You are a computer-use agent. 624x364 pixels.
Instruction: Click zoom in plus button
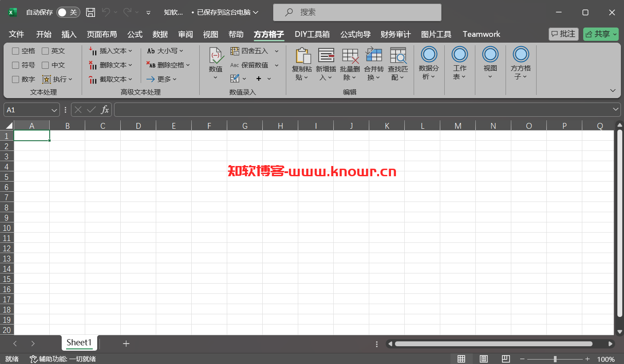[588, 359]
